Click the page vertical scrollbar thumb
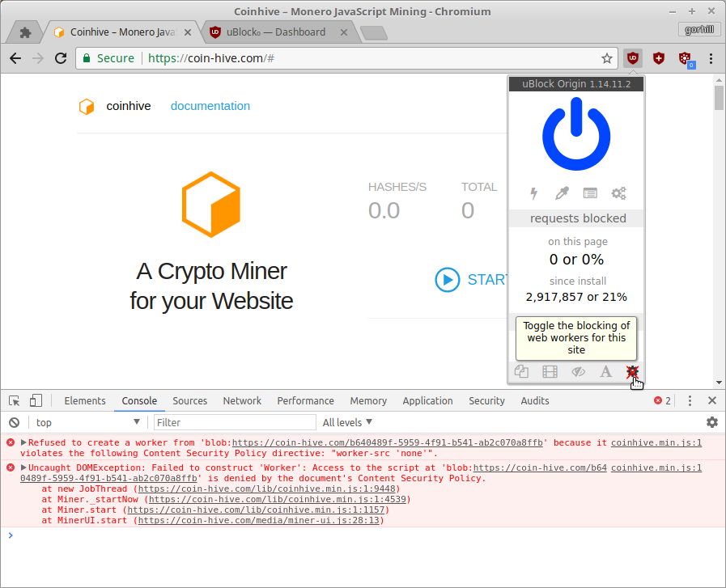 click(719, 98)
